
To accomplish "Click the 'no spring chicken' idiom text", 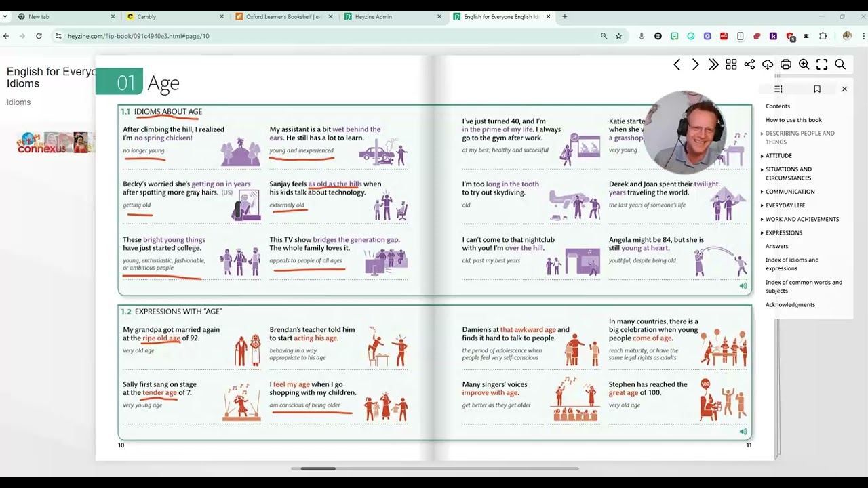I will coord(163,138).
